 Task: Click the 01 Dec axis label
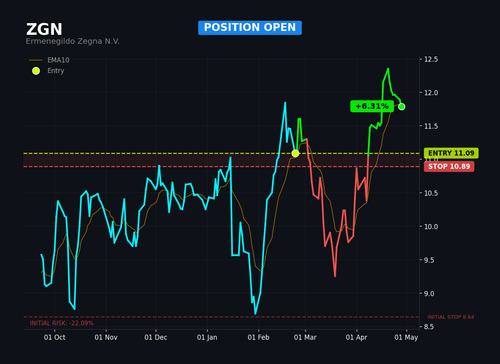tap(156, 337)
